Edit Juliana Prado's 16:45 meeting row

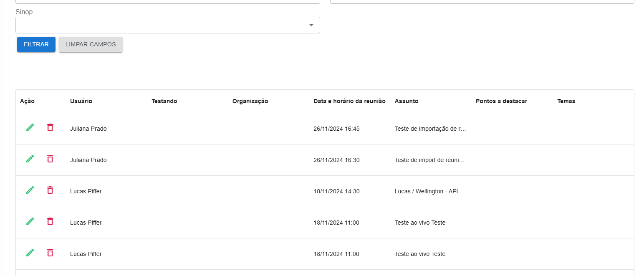click(x=30, y=128)
